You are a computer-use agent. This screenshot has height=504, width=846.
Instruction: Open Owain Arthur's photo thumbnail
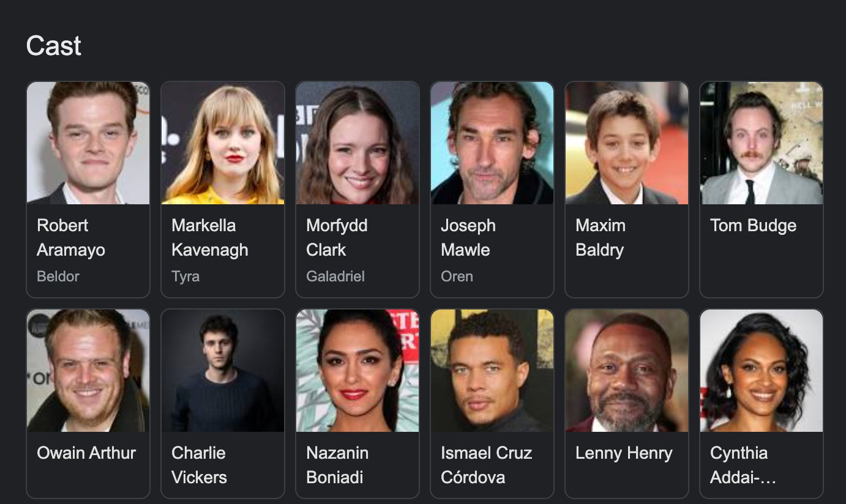pyautogui.click(x=88, y=371)
